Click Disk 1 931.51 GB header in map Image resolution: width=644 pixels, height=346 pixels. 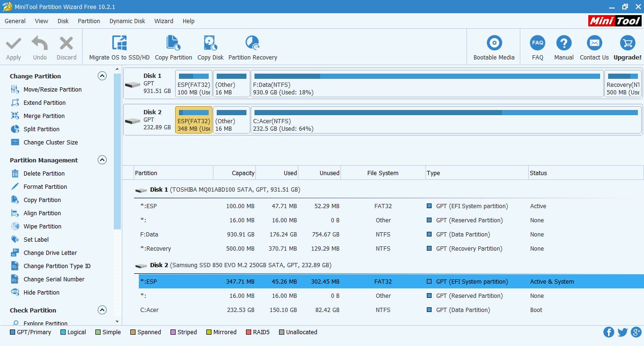tap(149, 84)
